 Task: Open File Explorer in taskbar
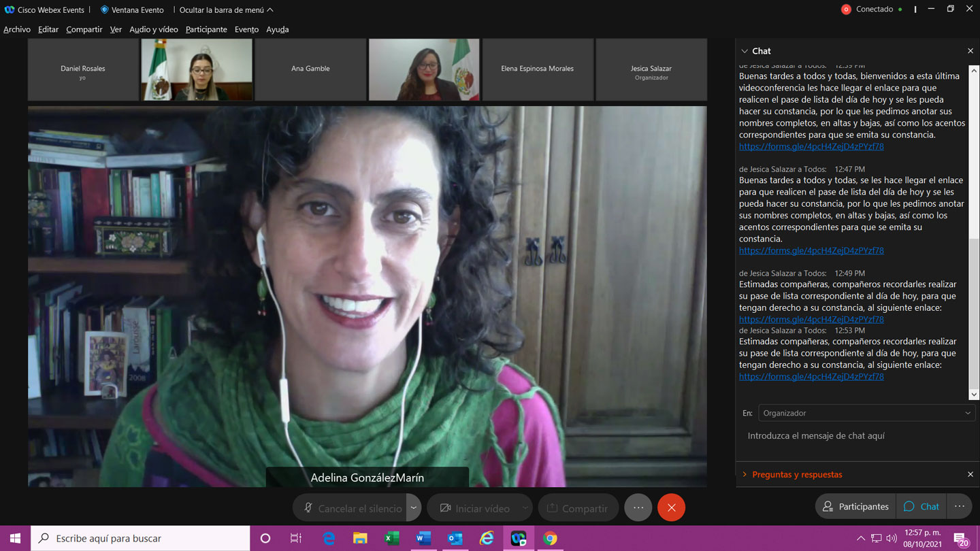click(x=360, y=538)
